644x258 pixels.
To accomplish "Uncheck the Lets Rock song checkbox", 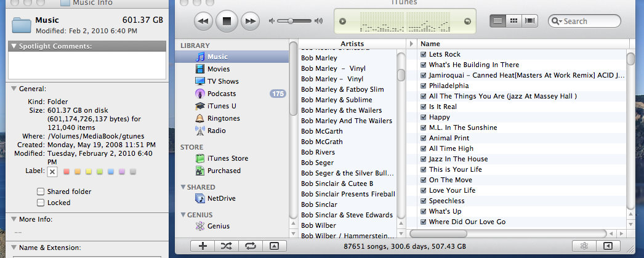I will pyautogui.click(x=424, y=54).
